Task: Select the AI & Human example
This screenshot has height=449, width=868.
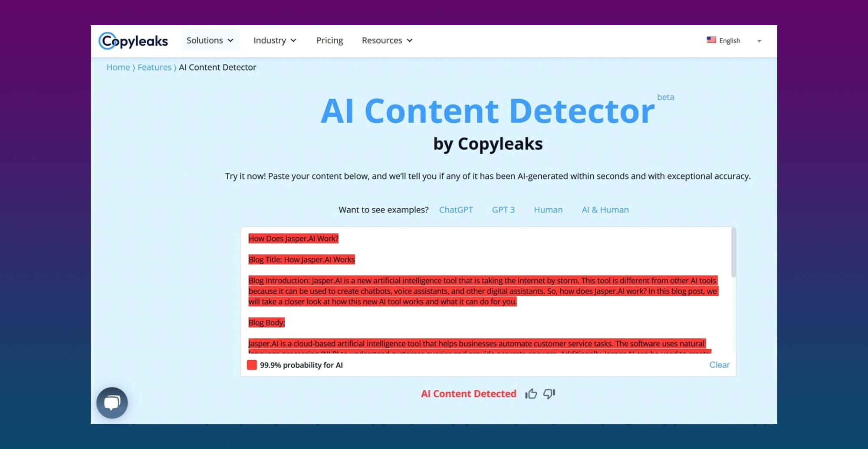Action: (x=605, y=210)
